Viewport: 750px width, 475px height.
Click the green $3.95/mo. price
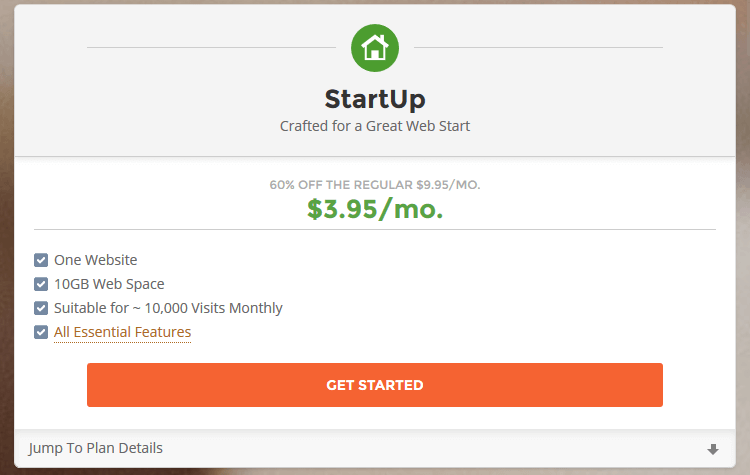(x=375, y=209)
